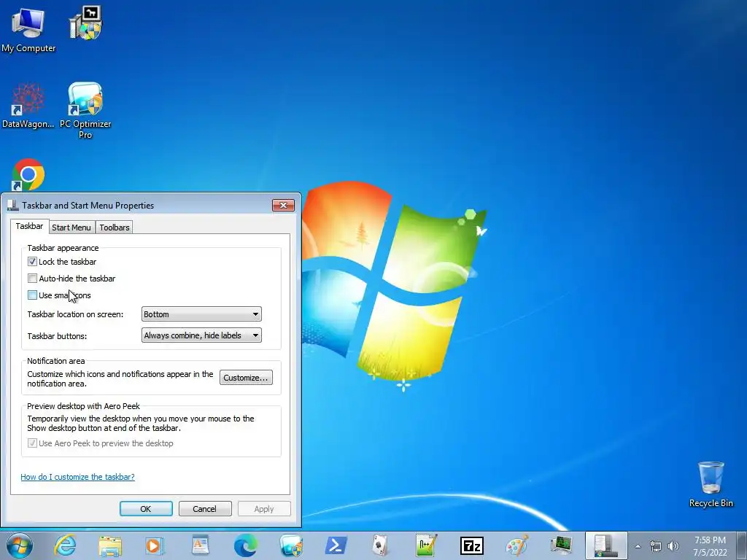Select the installer shortcut beside My Computer
This screenshot has width=747, height=560.
tap(86, 23)
